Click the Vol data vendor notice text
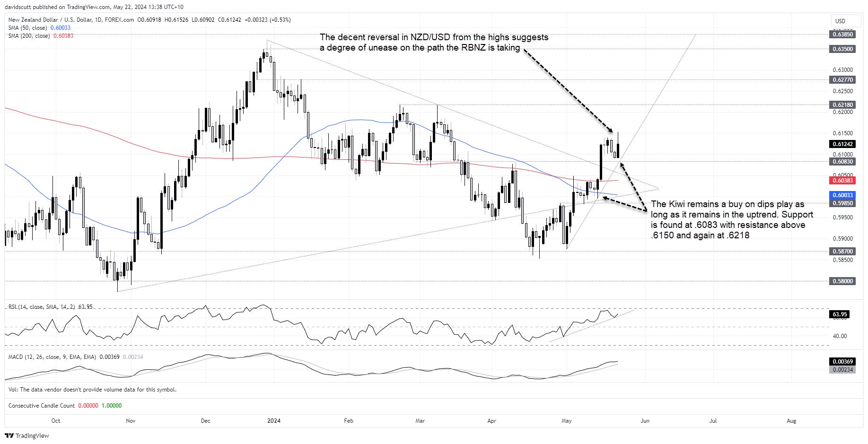 [x=92, y=390]
